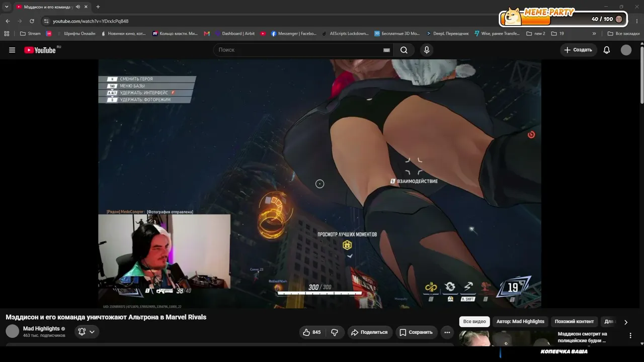The image size is (644, 362).
Task: Open the DeepL Переводчик bookmark
Action: 447,34
